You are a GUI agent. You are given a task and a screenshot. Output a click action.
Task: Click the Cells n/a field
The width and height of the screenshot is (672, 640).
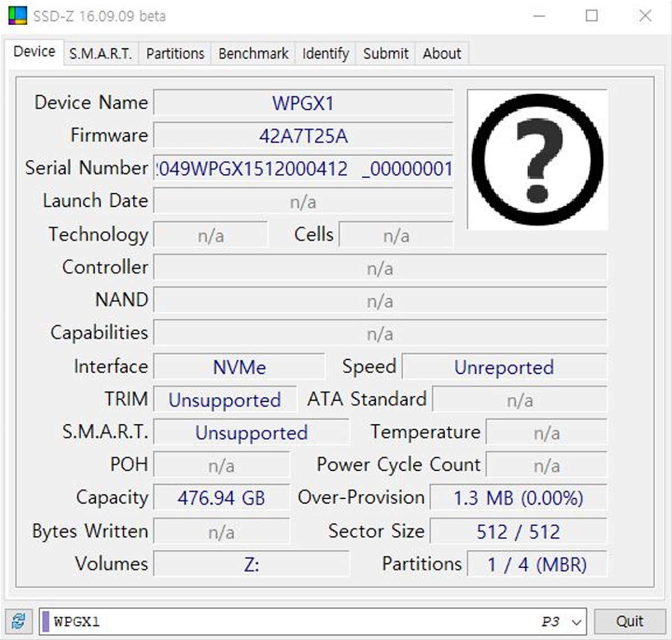pyautogui.click(x=396, y=235)
